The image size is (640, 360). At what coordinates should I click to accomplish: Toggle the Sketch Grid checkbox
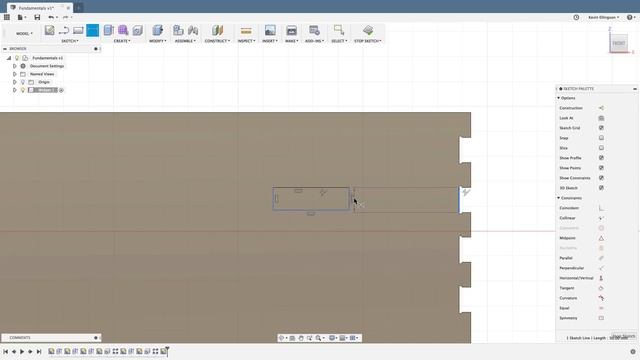[601, 128]
